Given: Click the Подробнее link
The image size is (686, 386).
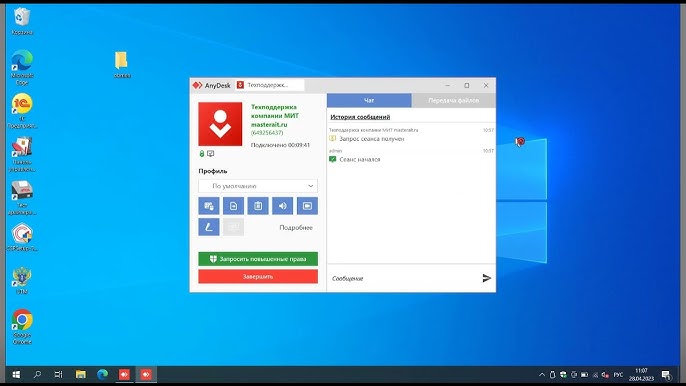Looking at the screenshot, I should pos(296,228).
